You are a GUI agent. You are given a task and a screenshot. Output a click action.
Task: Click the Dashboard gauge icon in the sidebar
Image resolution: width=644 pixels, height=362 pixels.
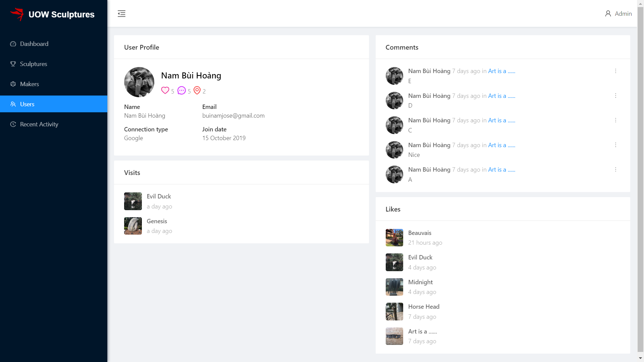pos(13,44)
